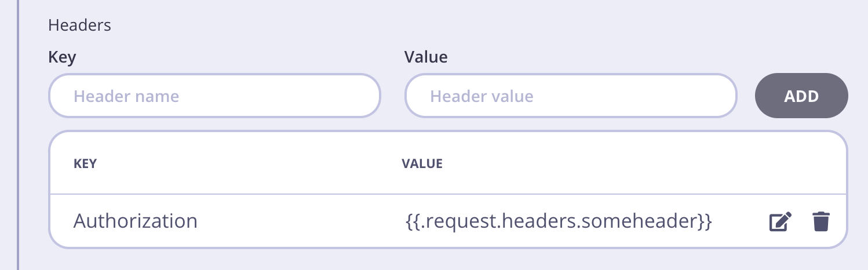Image resolution: width=868 pixels, height=270 pixels.
Task: Select the Authorization key cell
Action: coord(135,221)
